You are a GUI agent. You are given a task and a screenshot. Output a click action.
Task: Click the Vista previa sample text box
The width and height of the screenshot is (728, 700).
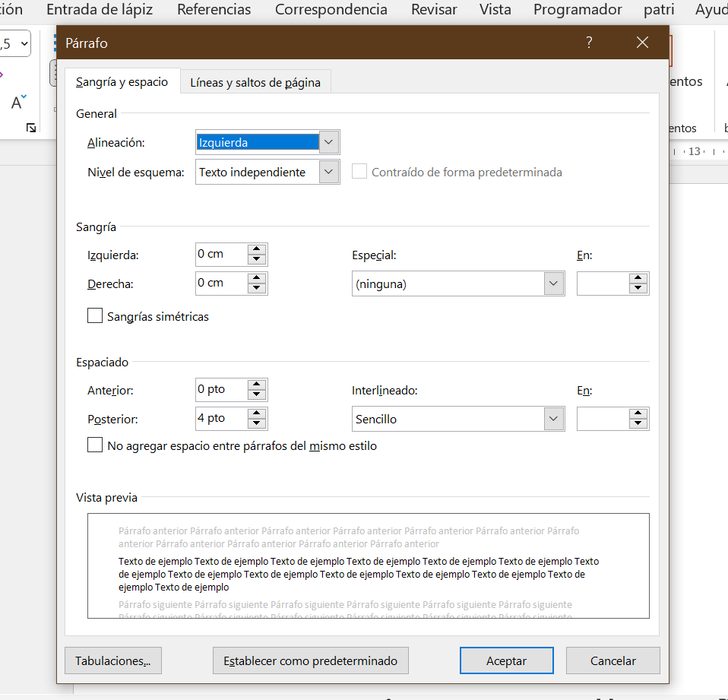coord(368,565)
